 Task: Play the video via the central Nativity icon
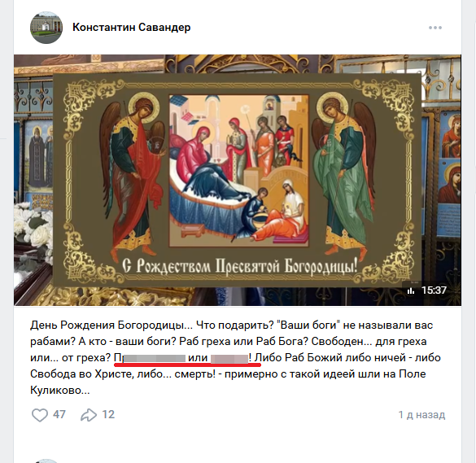click(x=239, y=170)
